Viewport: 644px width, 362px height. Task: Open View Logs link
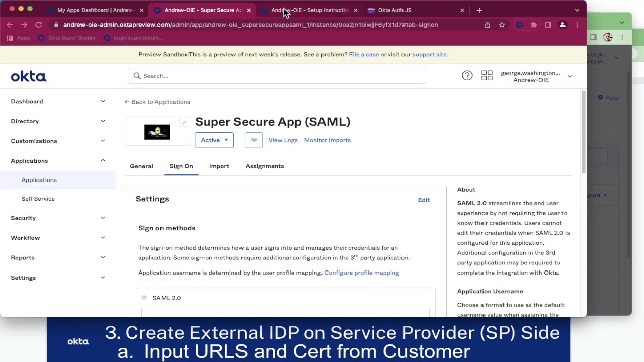283,140
